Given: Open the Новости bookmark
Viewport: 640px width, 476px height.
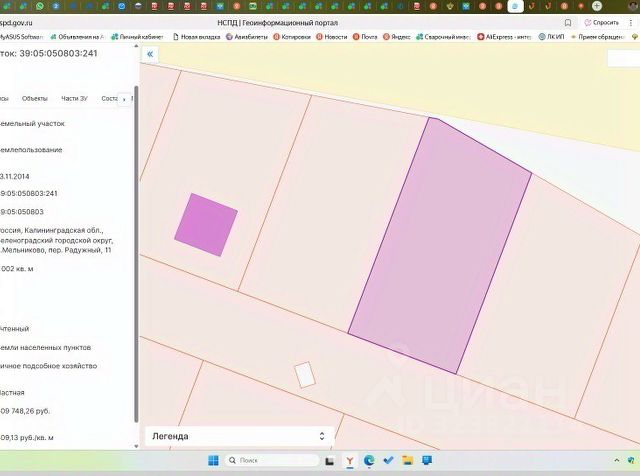Looking at the screenshot, I should coord(334,37).
